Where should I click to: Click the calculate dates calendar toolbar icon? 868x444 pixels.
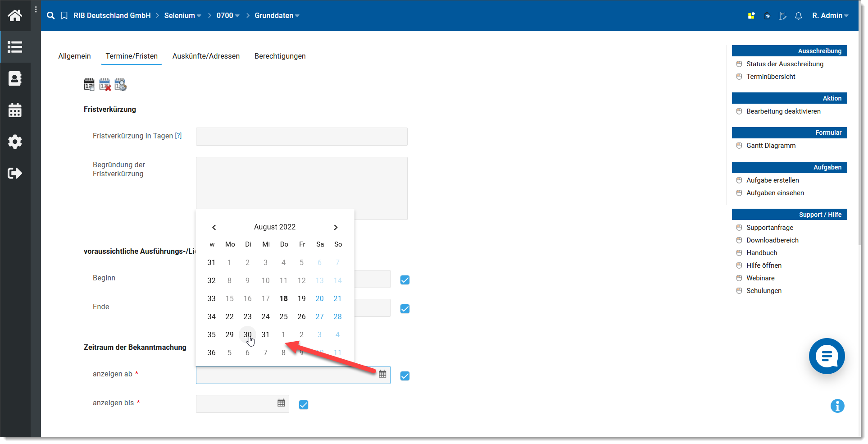89,84
